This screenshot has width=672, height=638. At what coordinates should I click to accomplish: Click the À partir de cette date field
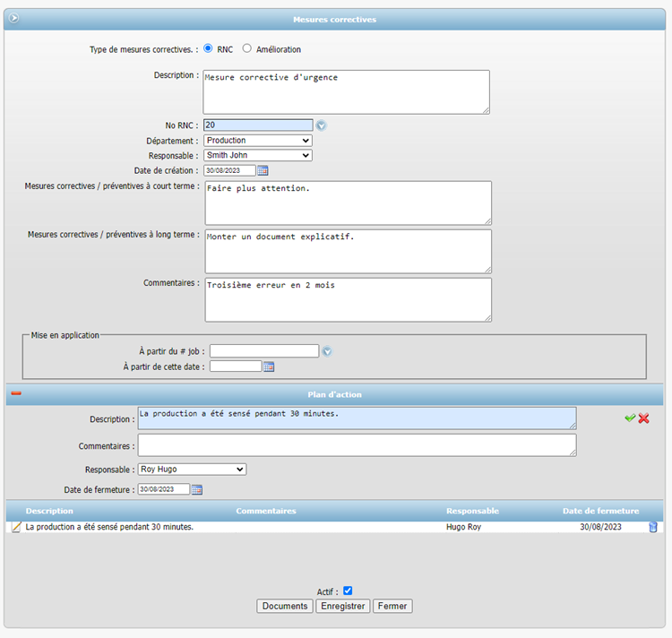click(236, 366)
